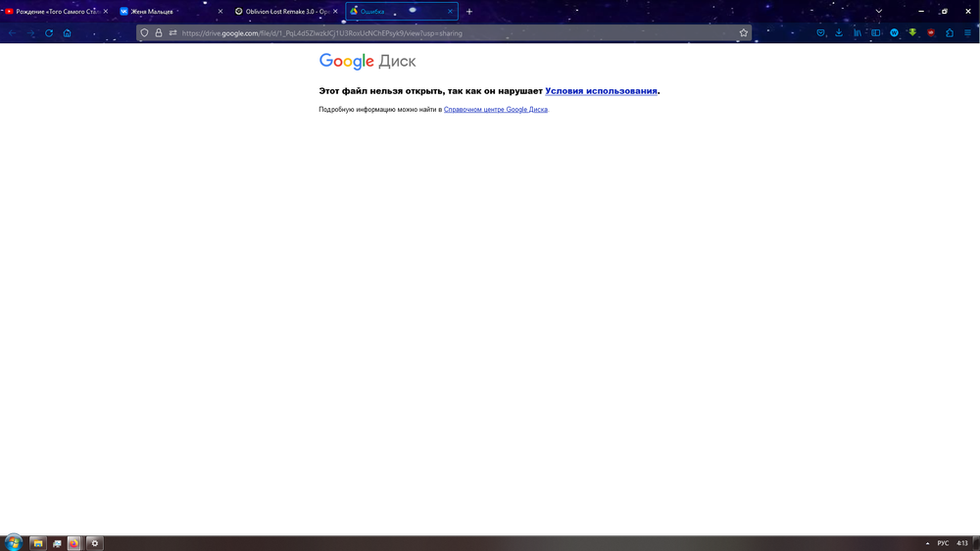
Task: Close the YouTube Рождение tab
Action: tap(105, 11)
